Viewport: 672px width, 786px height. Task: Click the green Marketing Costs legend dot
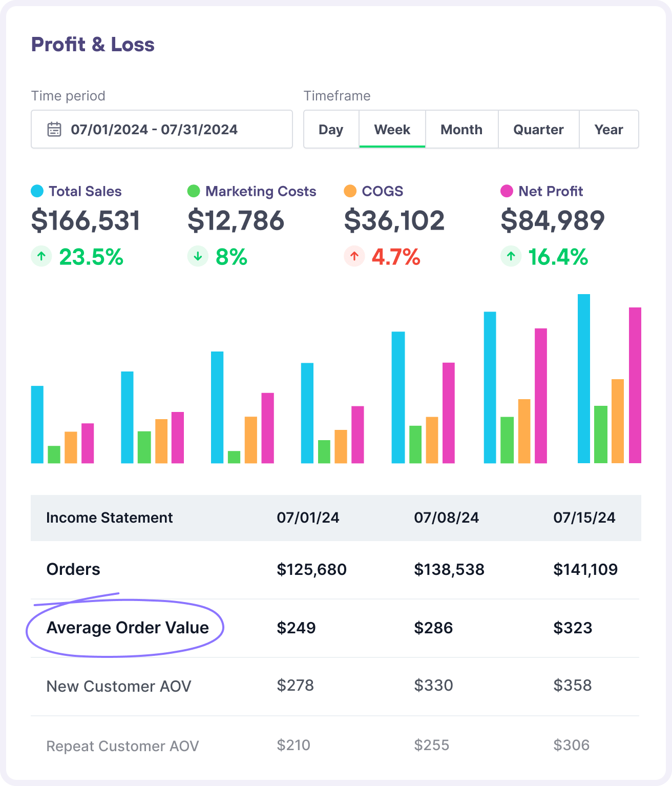click(194, 191)
